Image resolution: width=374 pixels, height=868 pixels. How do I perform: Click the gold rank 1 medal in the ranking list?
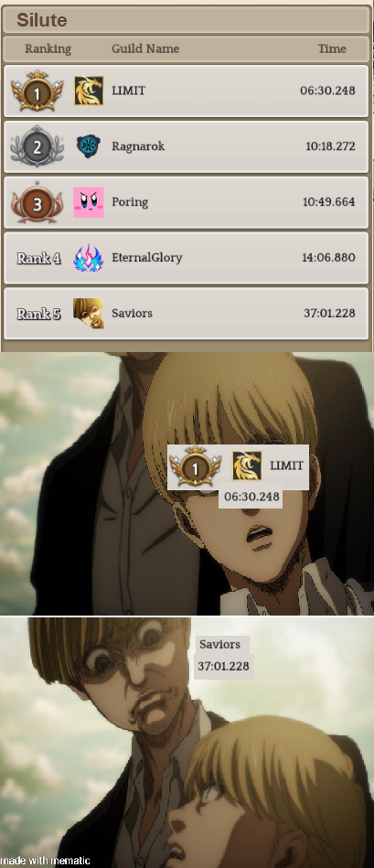point(37,91)
